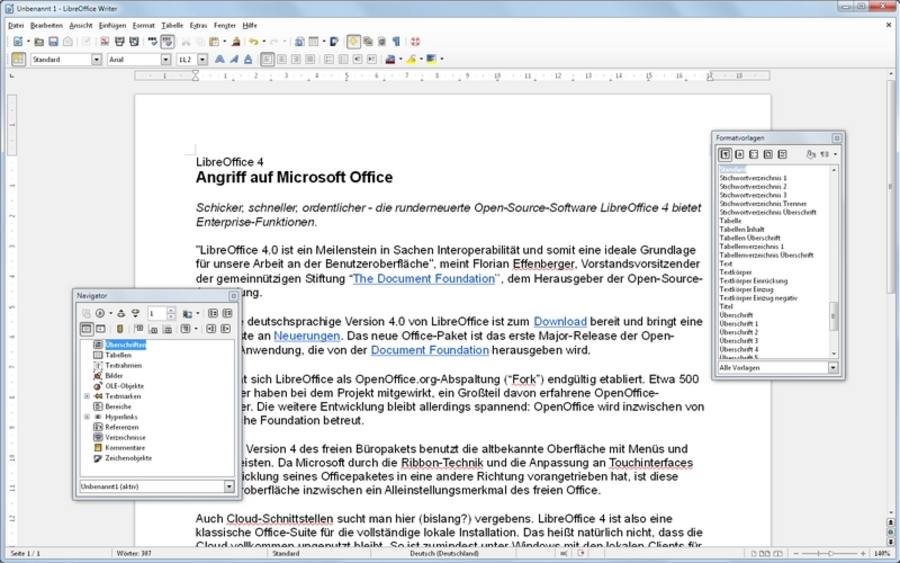The height and width of the screenshot is (563, 900).
Task: Open the Ansicht menu
Action: pos(81,25)
